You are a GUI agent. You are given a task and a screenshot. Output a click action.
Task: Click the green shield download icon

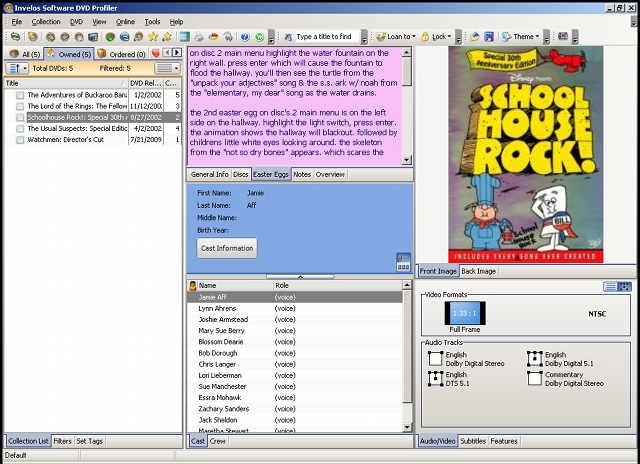110,37
